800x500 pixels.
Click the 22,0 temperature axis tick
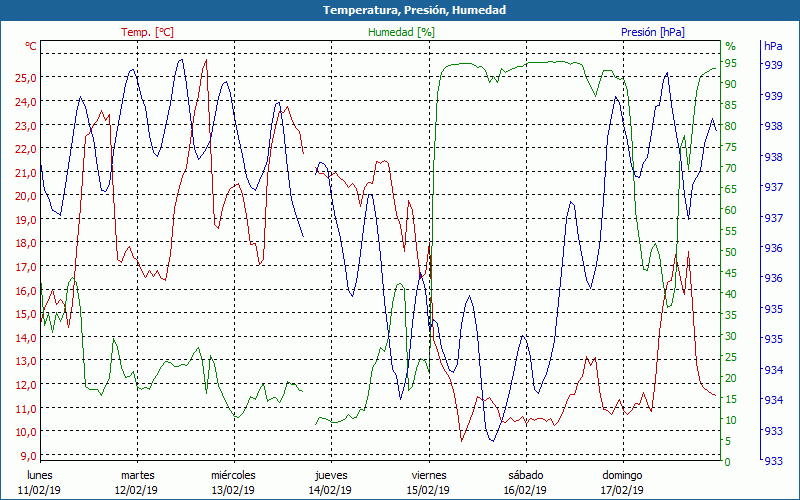pyautogui.click(x=27, y=148)
